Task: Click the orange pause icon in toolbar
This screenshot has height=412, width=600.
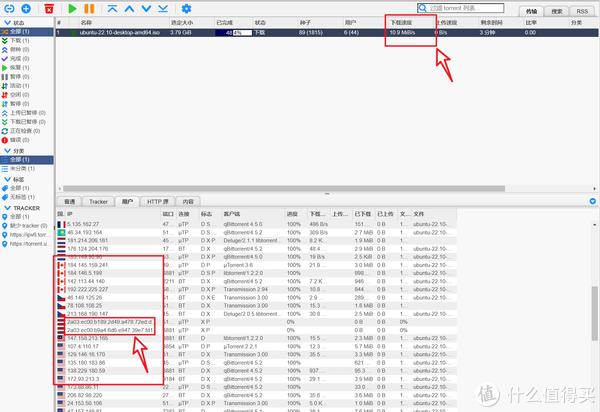Action: click(89, 8)
